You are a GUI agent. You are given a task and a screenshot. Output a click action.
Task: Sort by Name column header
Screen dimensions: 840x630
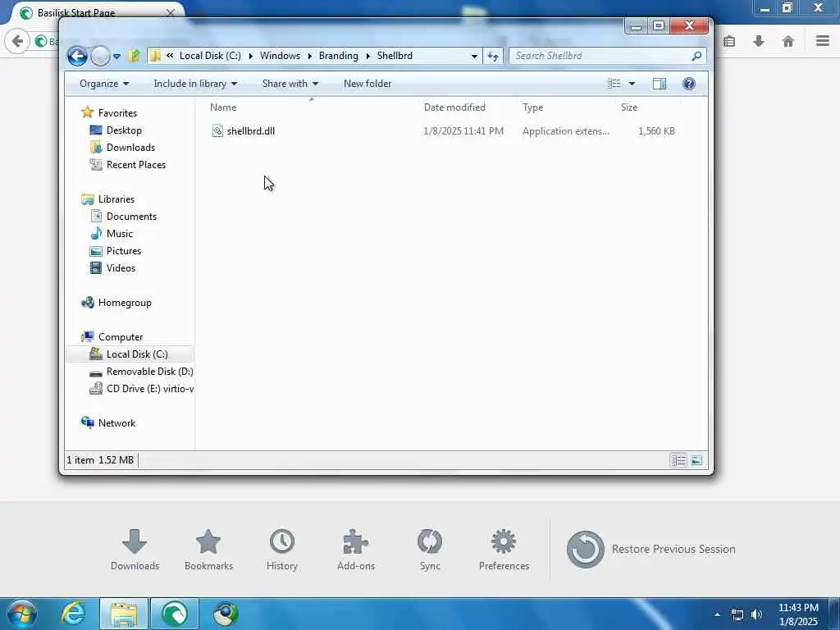[x=311, y=107]
